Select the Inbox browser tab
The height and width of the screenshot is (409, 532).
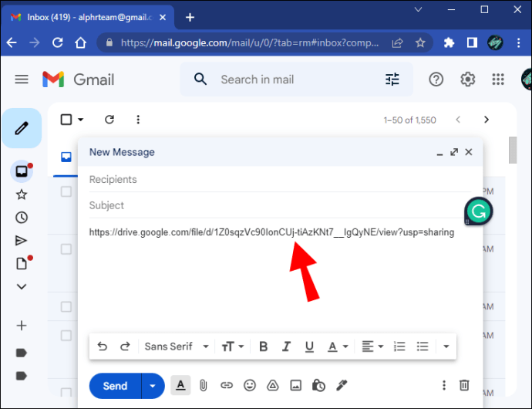(x=88, y=17)
